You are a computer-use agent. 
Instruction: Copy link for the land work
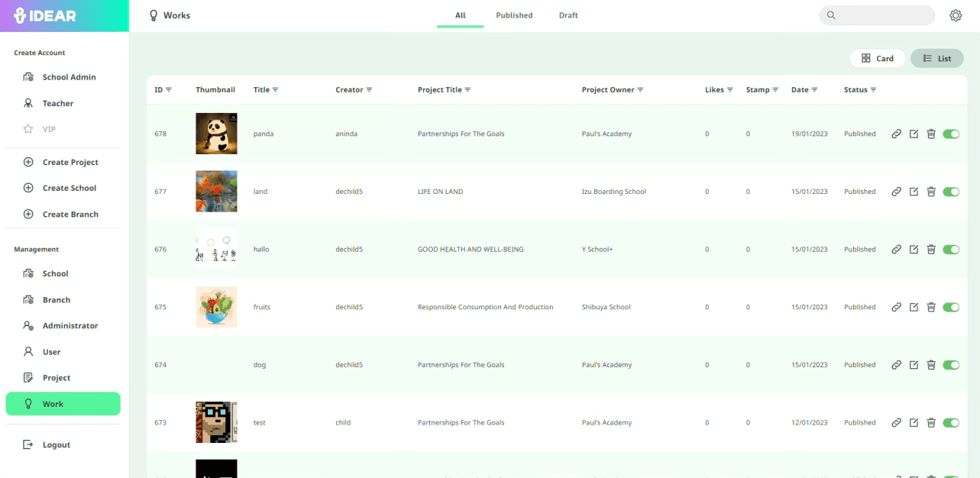click(897, 192)
